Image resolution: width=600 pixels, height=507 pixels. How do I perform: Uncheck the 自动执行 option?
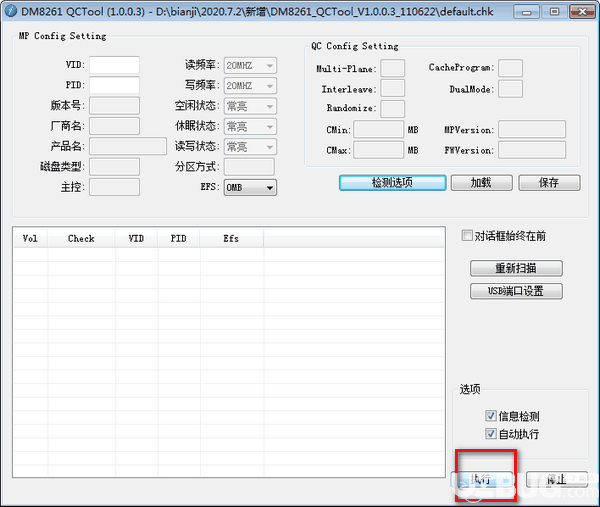[491, 433]
